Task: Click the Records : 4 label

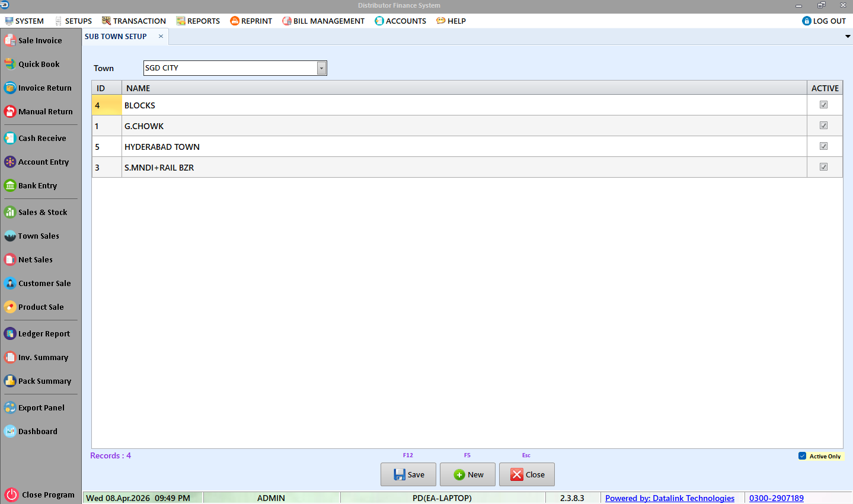Action: (x=110, y=455)
